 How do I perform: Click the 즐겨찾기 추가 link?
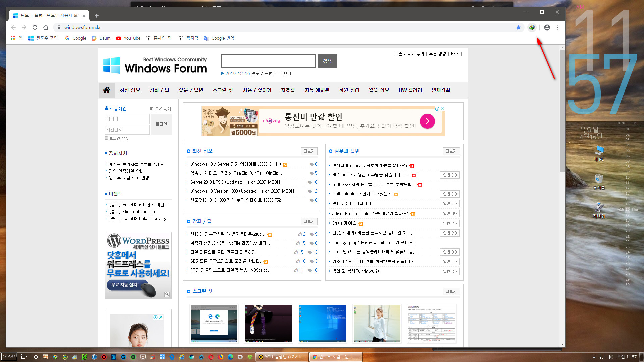point(412,54)
